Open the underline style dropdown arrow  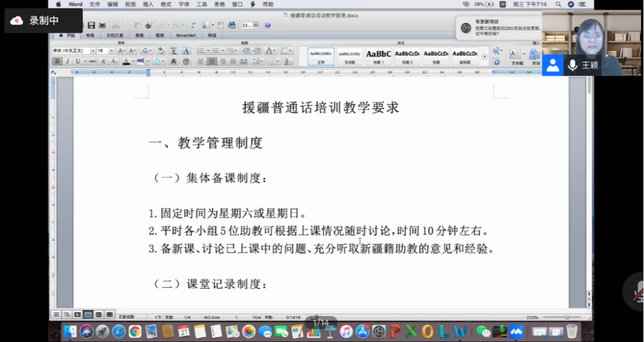click(85, 61)
